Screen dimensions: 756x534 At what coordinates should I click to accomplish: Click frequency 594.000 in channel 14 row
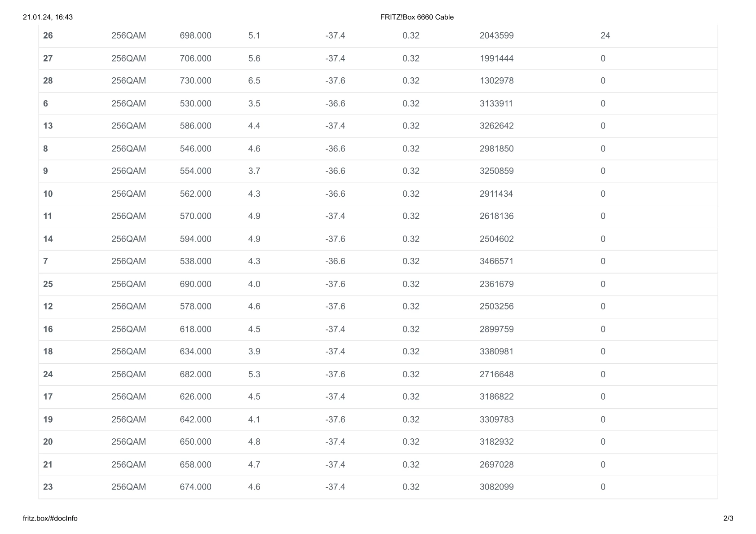[195, 239]
